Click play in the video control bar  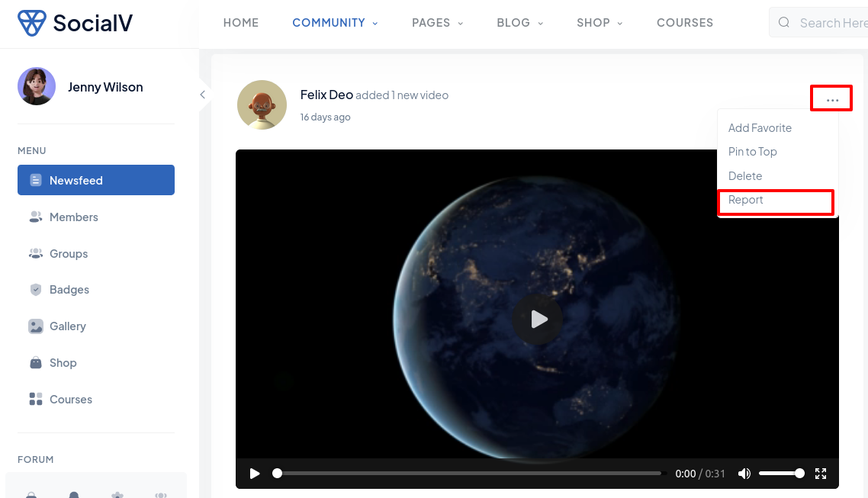255,474
